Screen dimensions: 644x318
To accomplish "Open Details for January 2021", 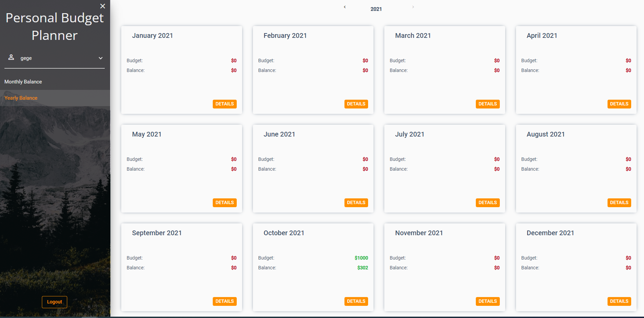I will click(x=225, y=104).
